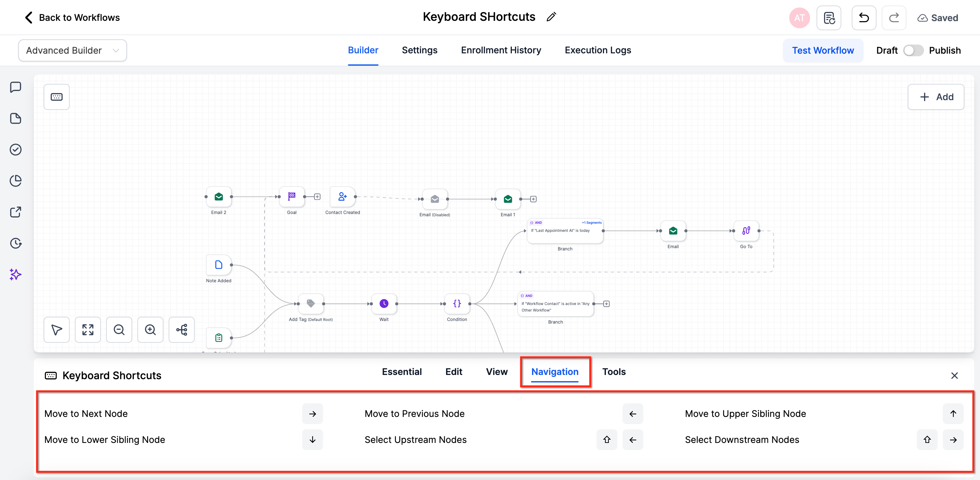980x480 pixels.
Task: Switch to the Enrollment History tab
Action: click(x=501, y=50)
